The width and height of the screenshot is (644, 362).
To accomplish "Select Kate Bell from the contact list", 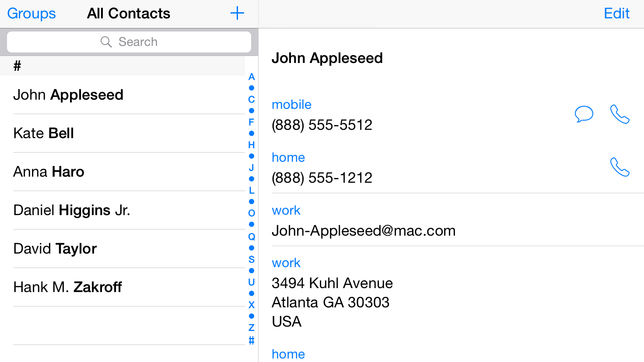I will coord(43,133).
